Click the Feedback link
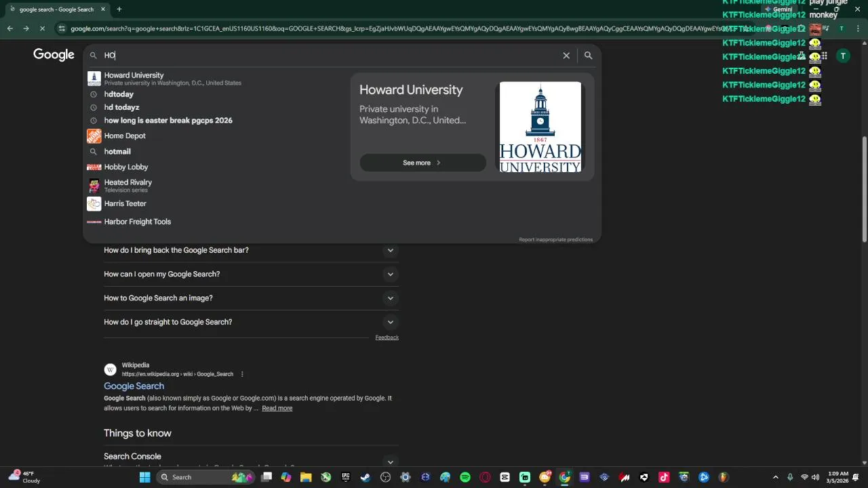Viewport: 868px width, 488px height. 387,338
